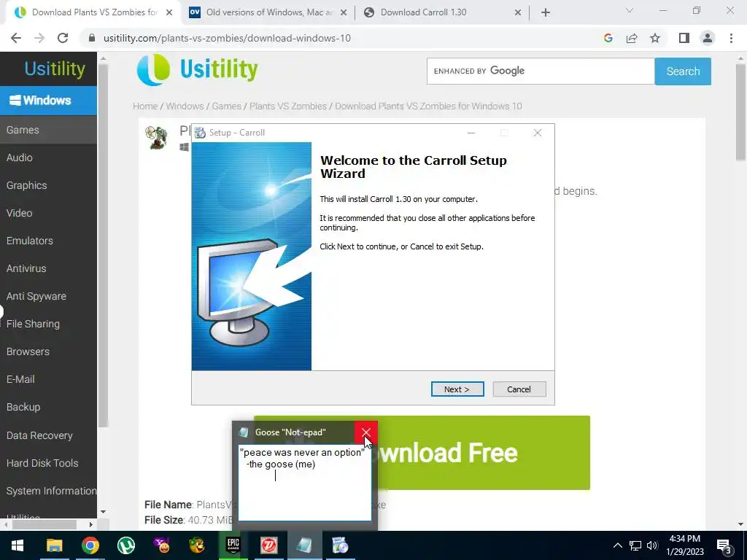This screenshot has width=747, height=560.
Task: Open Chrome from the taskbar
Action: click(x=90, y=545)
